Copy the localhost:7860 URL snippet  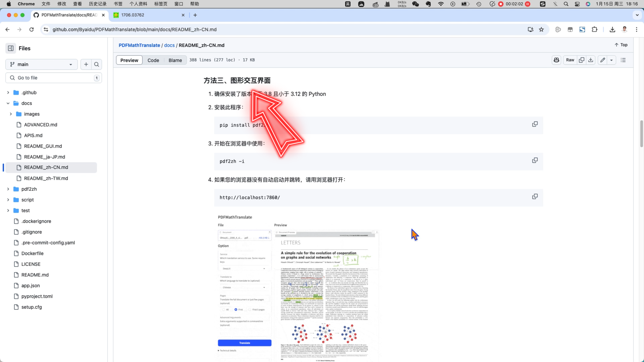pos(535,197)
